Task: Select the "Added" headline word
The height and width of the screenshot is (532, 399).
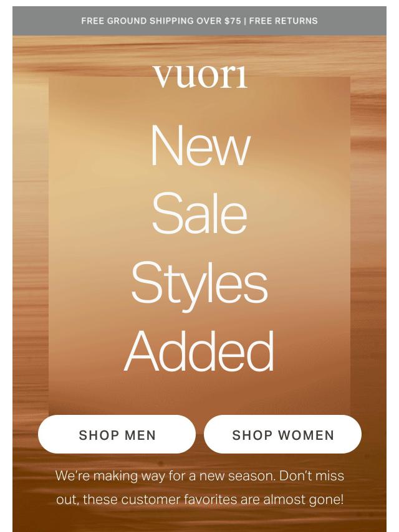Action: click(x=199, y=351)
